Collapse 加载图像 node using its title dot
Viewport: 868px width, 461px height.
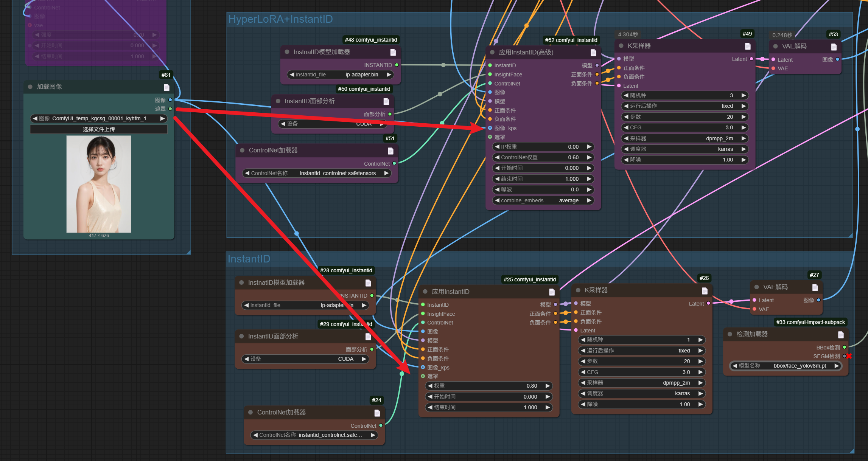pyautogui.click(x=30, y=87)
